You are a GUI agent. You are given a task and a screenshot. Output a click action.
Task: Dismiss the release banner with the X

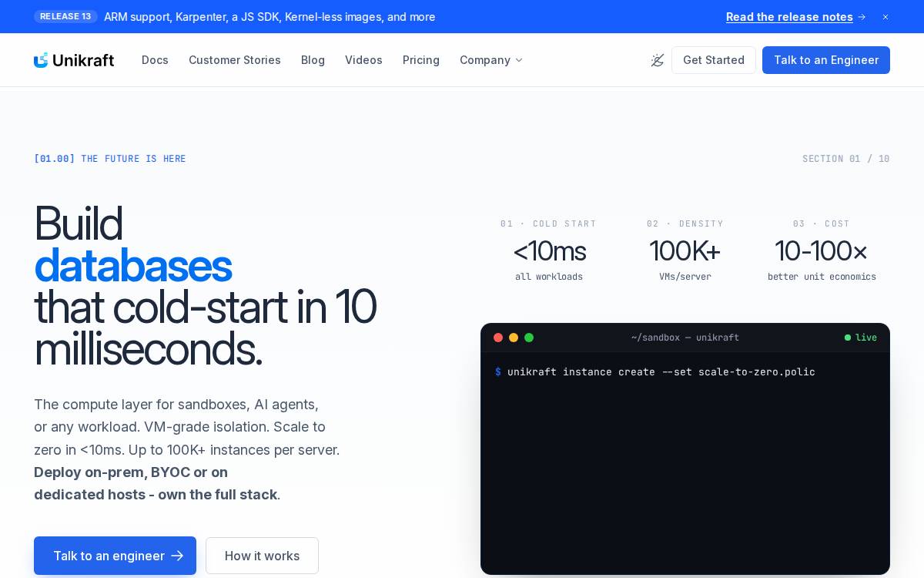885,17
